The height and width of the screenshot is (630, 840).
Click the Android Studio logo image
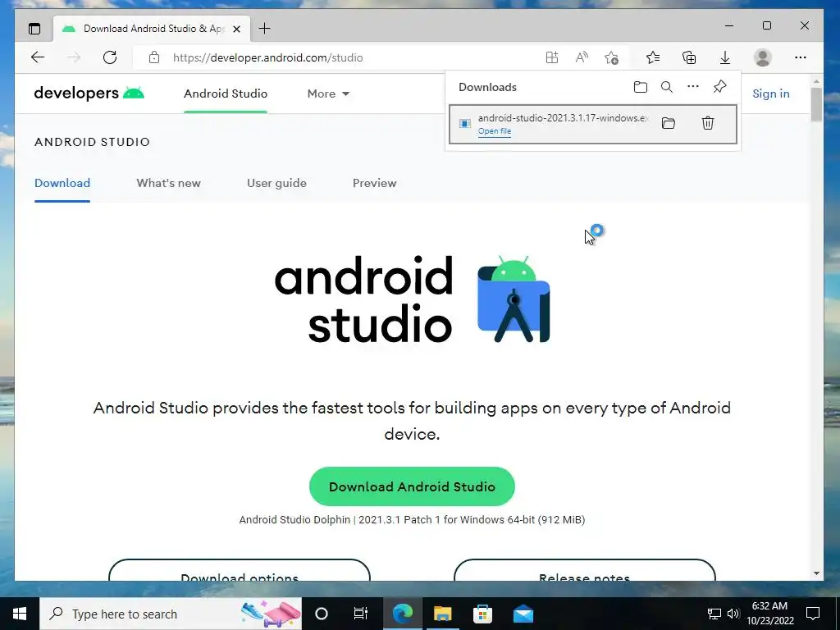412,299
